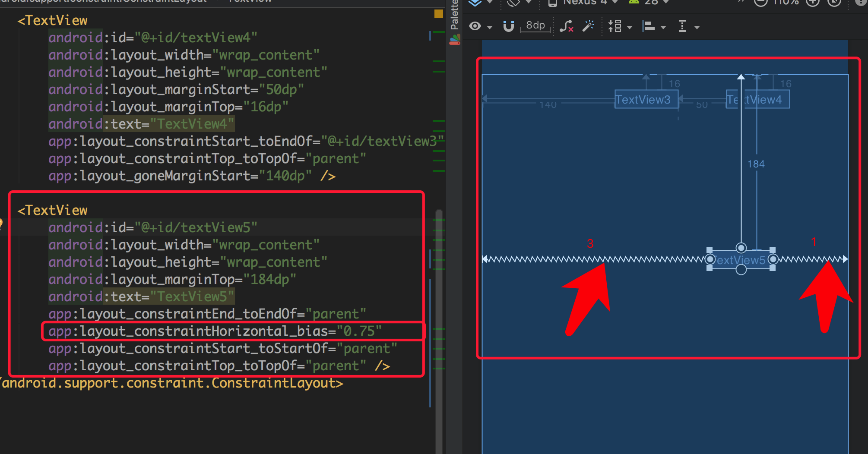Click the closing android.support.constraint.ConstraintLayout tag

coord(172,383)
